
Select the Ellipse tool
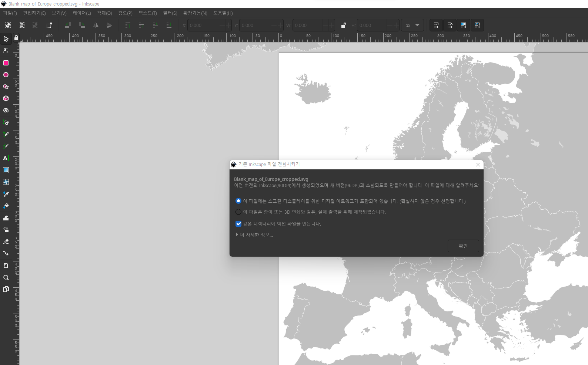coord(6,75)
